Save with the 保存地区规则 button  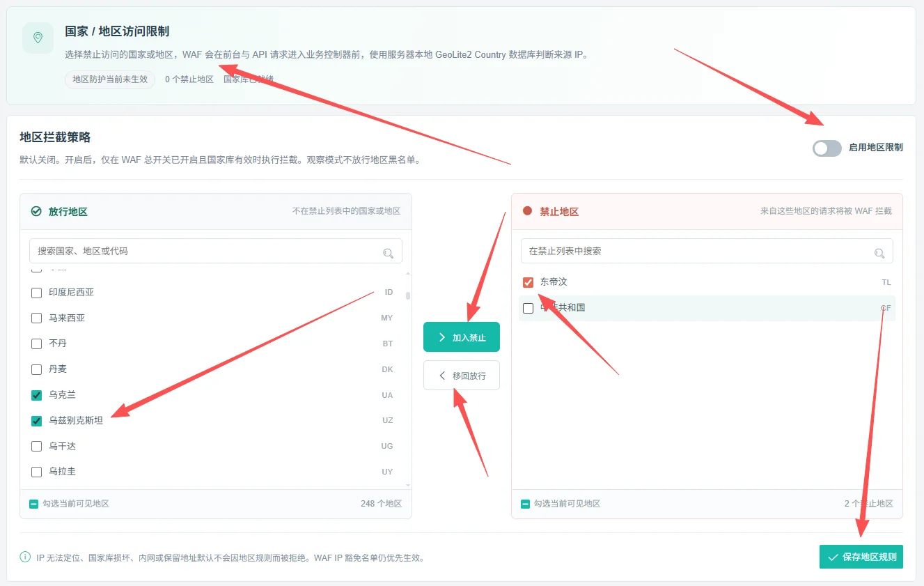pyautogui.click(x=861, y=557)
